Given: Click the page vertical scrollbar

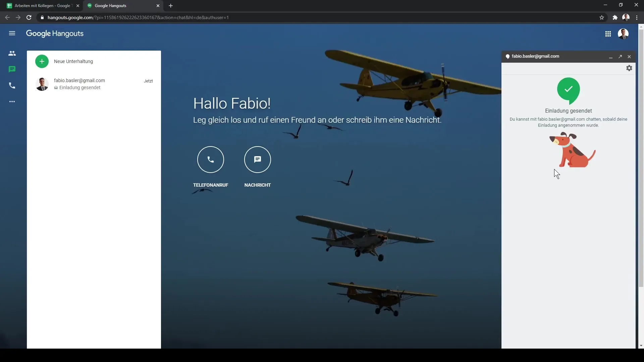Looking at the screenshot, I should (x=641, y=158).
